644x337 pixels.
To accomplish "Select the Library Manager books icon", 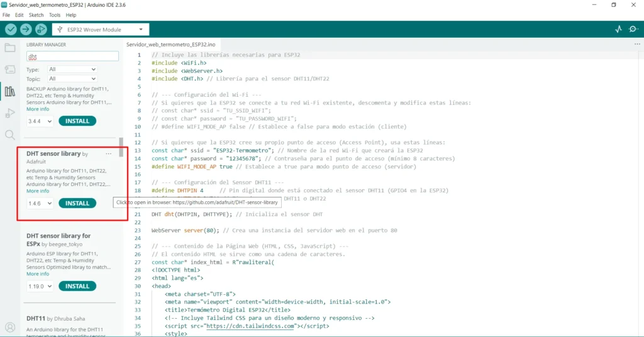I will [10, 91].
